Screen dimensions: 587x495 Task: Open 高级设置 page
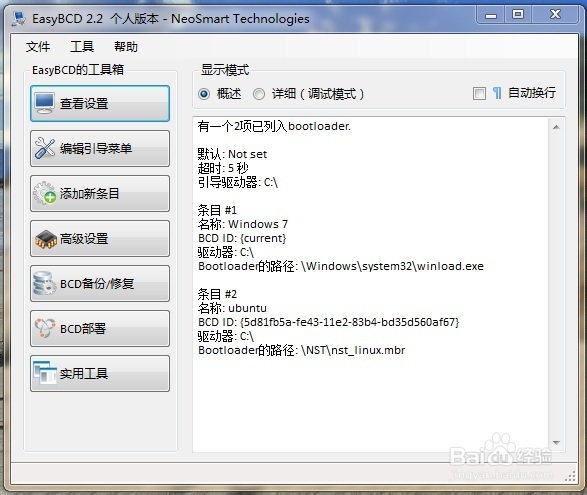(100, 238)
